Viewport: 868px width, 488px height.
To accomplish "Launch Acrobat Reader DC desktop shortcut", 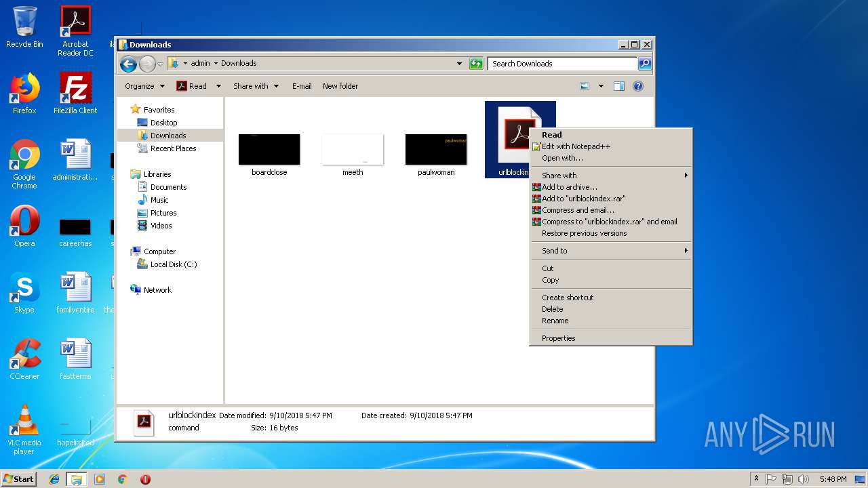I will [75, 31].
